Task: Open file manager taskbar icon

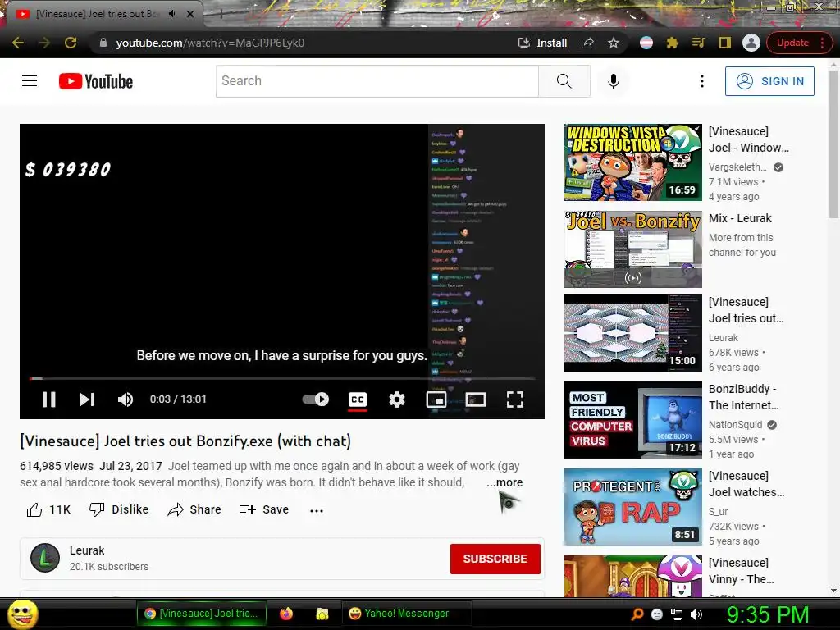Action: click(322, 614)
